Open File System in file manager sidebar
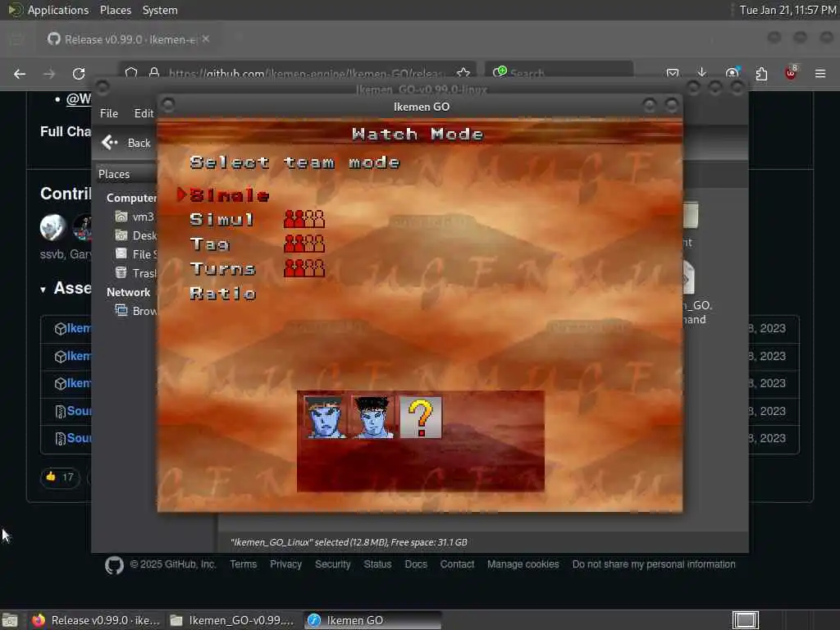This screenshot has width=840, height=630. point(135,254)
